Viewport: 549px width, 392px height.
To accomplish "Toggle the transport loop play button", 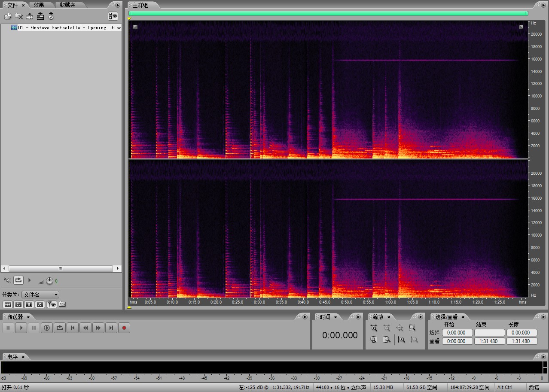I will tap(60, 328).
